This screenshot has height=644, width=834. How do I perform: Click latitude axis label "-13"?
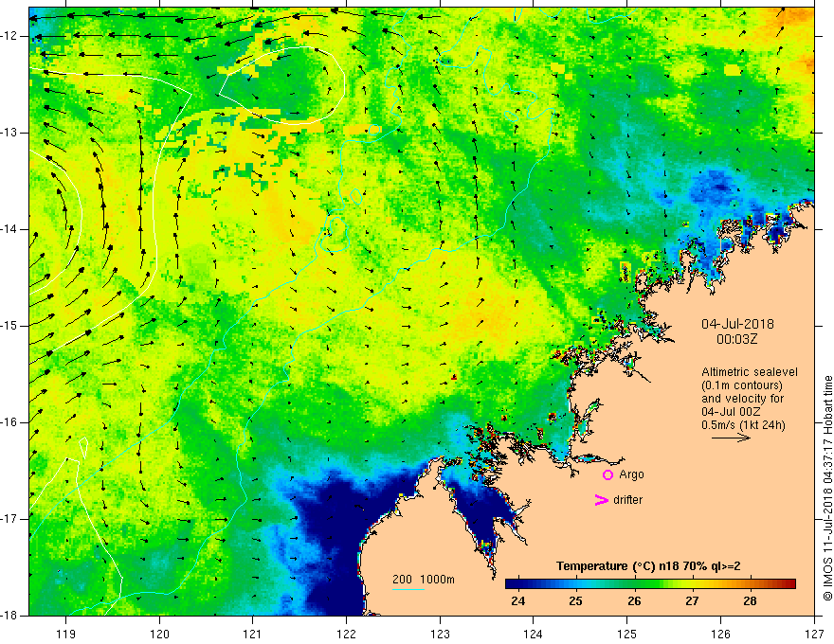point(10,133)
